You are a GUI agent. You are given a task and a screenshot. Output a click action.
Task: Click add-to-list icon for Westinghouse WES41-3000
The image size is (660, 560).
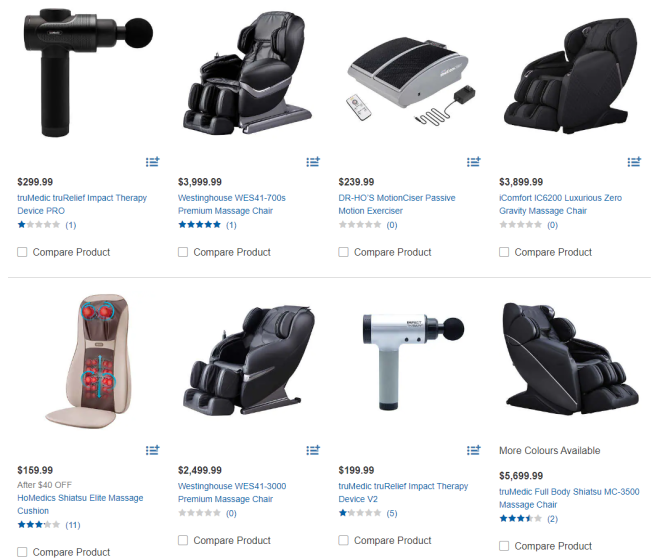click(313, 450)
